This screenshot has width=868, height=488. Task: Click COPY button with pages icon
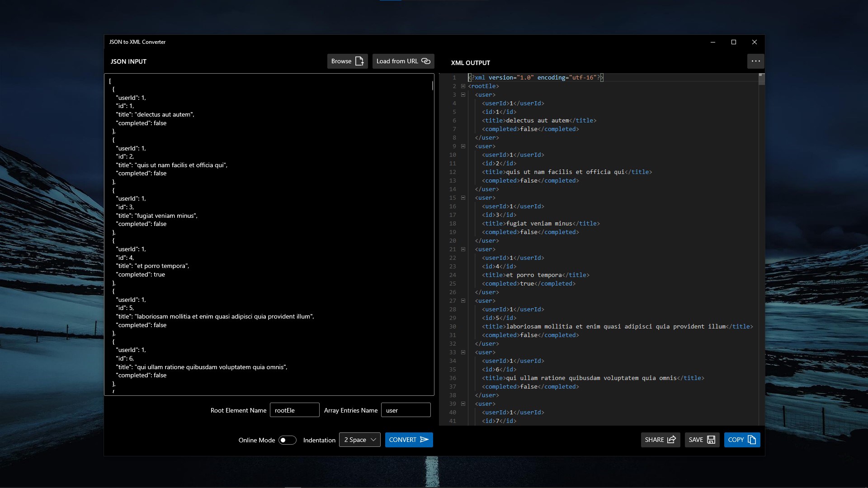[742, 440]
